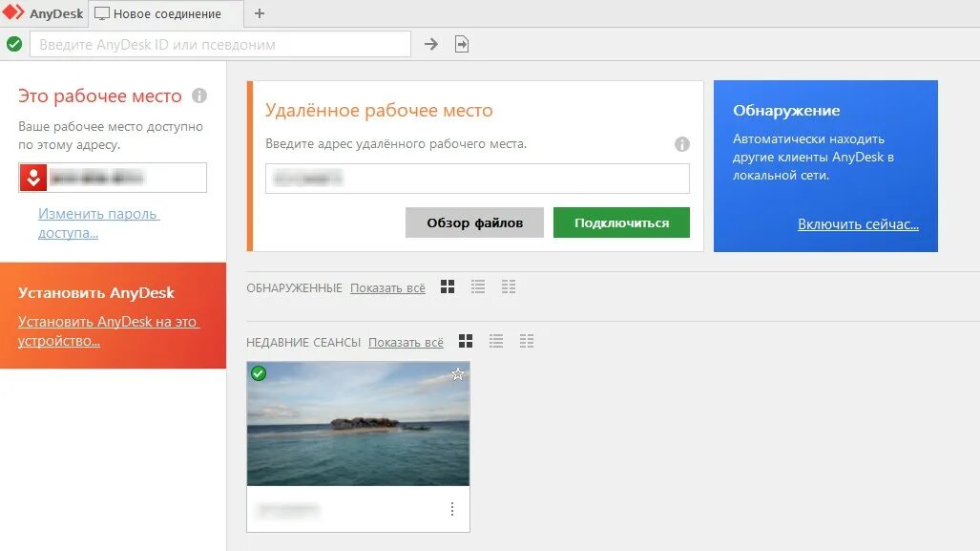Click the file transfer icon in toolbar

coord(462,45)
